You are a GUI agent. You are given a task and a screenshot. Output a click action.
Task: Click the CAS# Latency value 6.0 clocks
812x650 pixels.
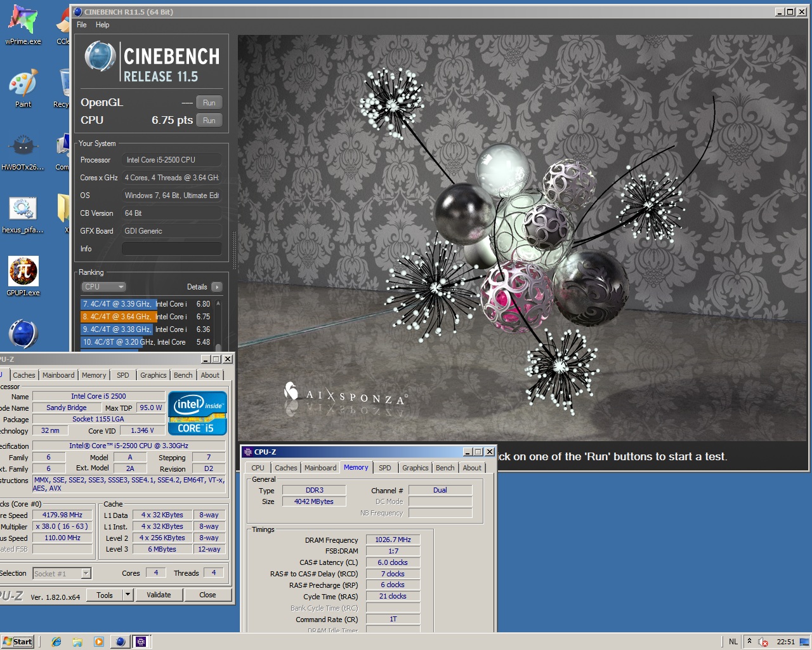(x=393, y=562)
